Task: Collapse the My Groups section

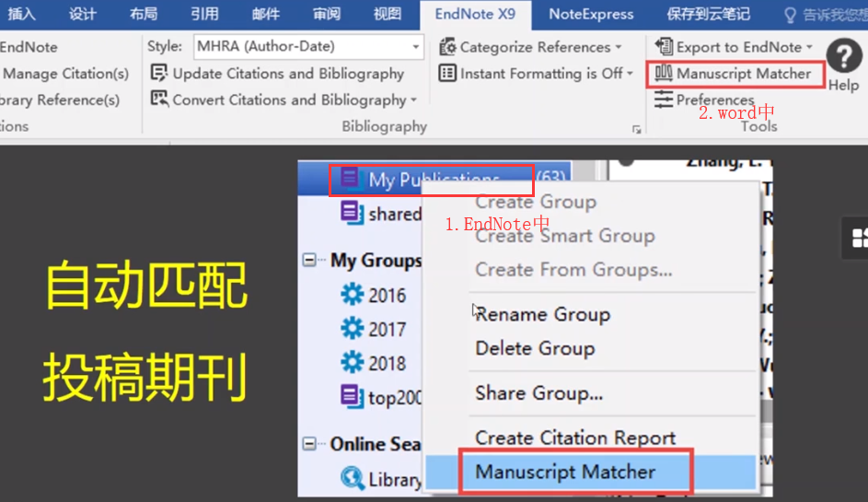Action: 309,260
